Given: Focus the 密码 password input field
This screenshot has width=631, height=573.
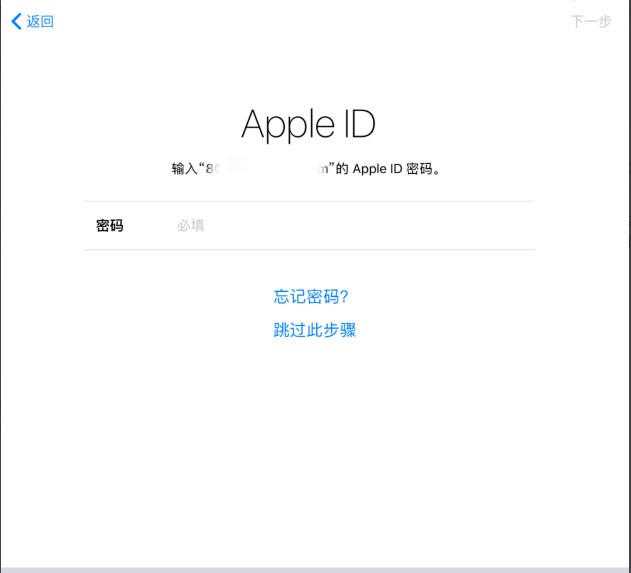Looking at the screenshot, I should pos(309,225).
